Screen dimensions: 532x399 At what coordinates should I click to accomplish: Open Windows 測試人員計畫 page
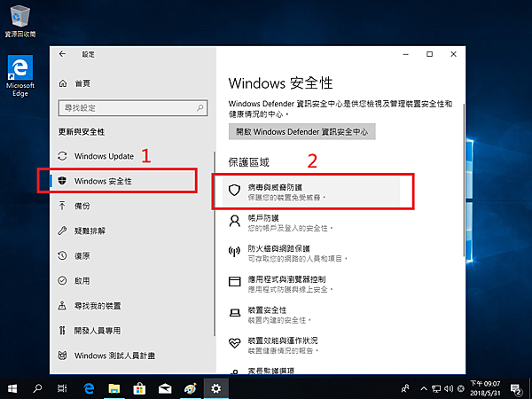tap(114, 356)
